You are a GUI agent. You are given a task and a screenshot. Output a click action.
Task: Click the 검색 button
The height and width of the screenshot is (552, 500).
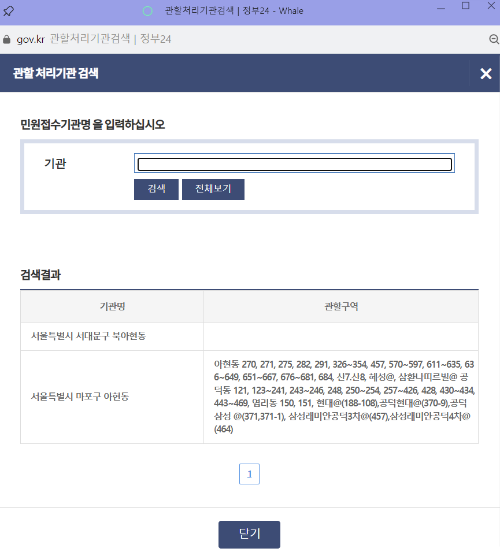point(156,189)
